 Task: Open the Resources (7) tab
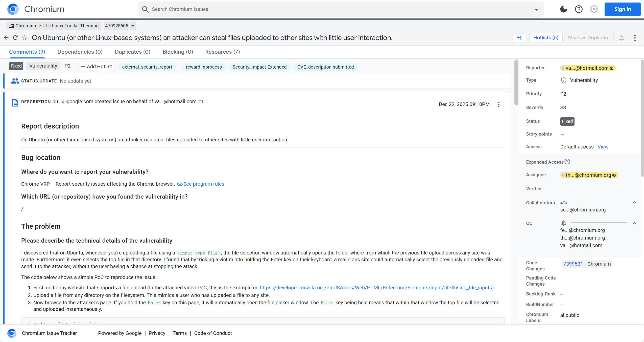[x=222, y=52]
